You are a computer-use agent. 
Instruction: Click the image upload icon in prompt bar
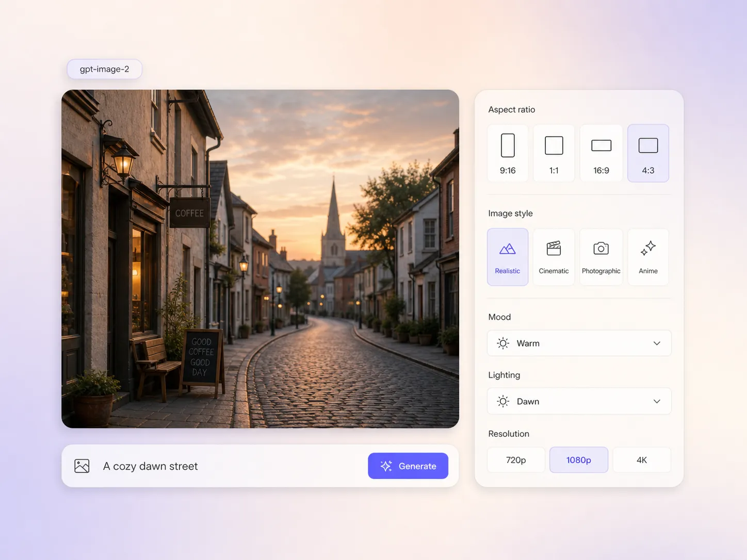pyautogui.click(x=82, y=466)
